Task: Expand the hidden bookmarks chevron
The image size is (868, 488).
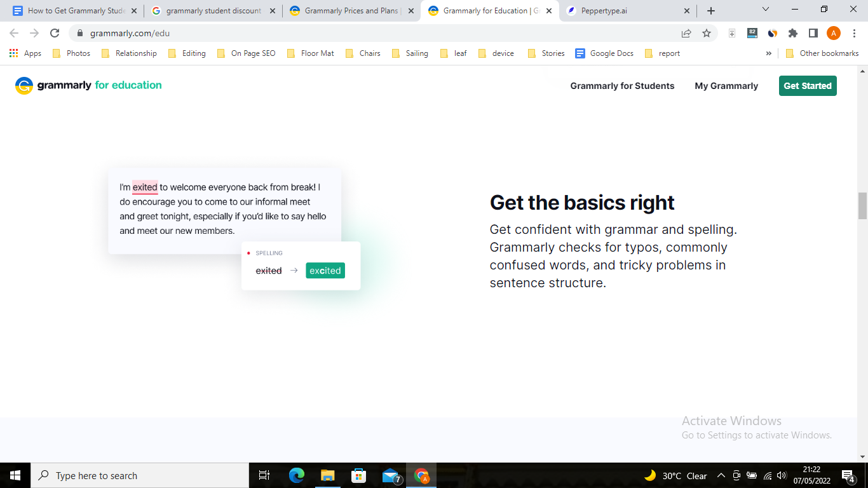Action: tap(769, 53)
